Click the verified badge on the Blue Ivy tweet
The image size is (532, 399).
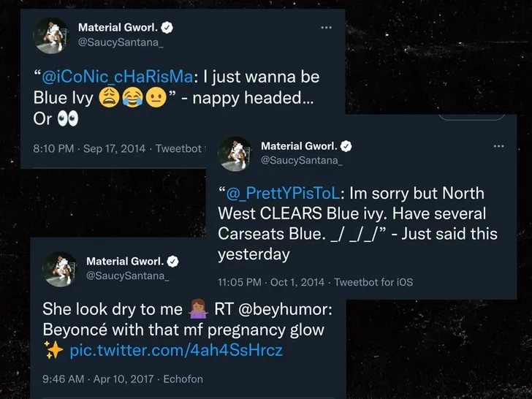[x=167, y=28]
